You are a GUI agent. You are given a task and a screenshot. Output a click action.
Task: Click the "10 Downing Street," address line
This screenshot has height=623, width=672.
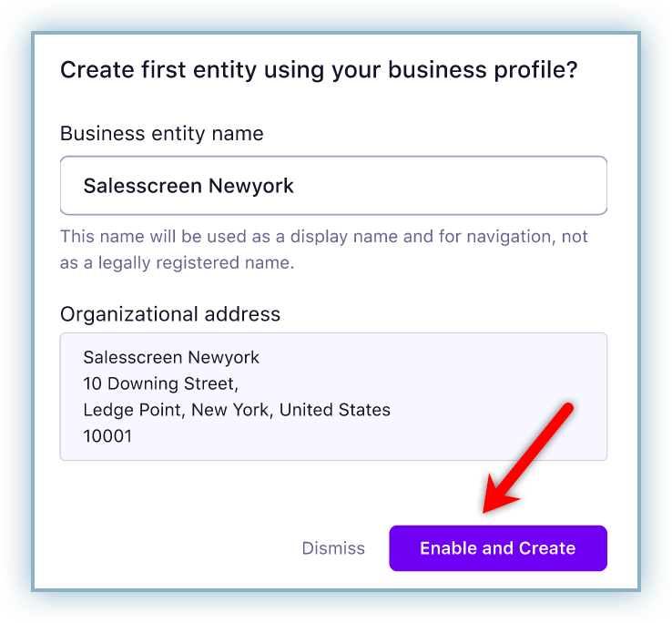[160, 383]
